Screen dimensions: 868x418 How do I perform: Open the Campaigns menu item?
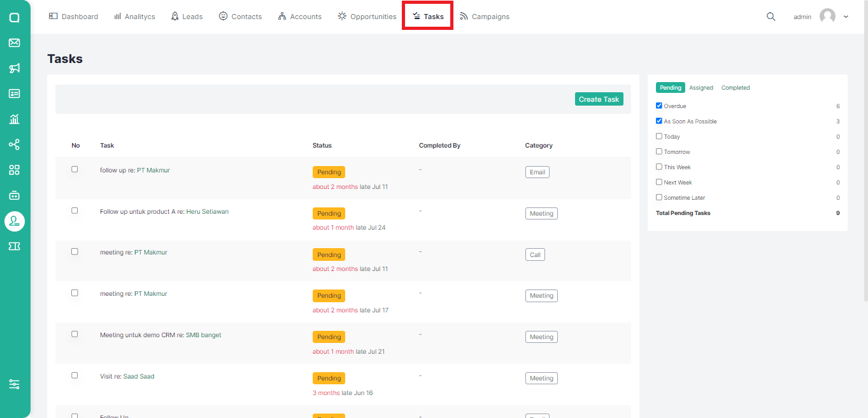tap(485, 17)
